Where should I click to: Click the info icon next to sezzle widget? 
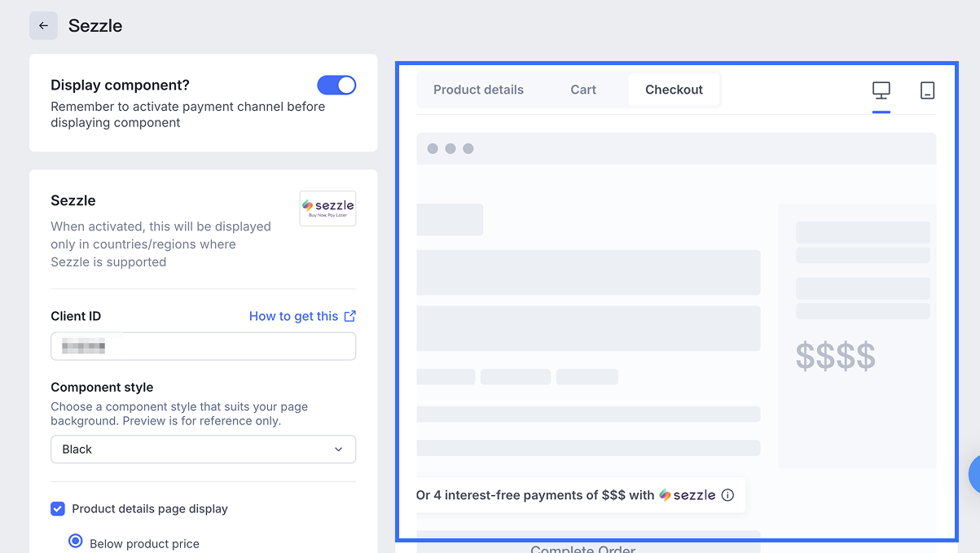728,495
